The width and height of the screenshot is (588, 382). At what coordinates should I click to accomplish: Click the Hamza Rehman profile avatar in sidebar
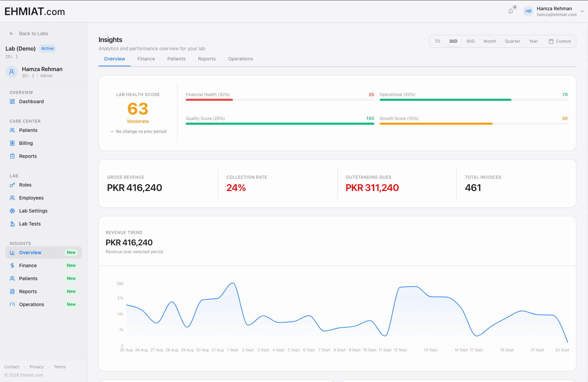(x=12, y=72)
